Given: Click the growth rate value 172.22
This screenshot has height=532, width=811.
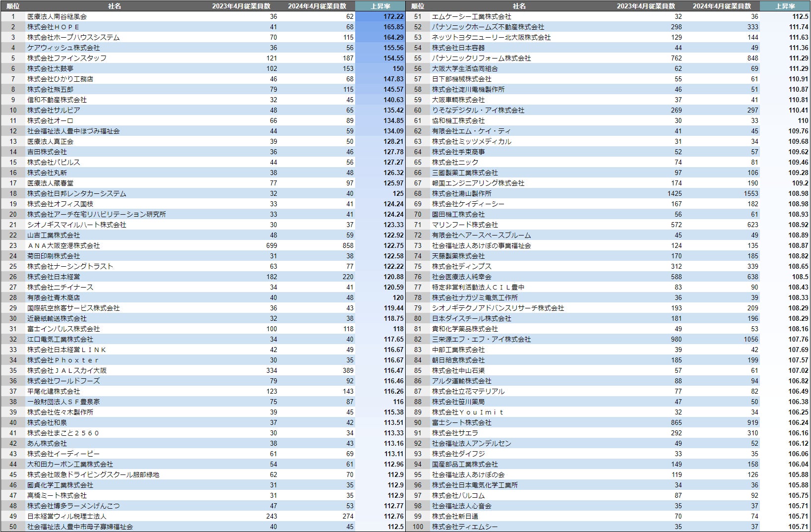Looking at the screenshot, I should [393, 16].
